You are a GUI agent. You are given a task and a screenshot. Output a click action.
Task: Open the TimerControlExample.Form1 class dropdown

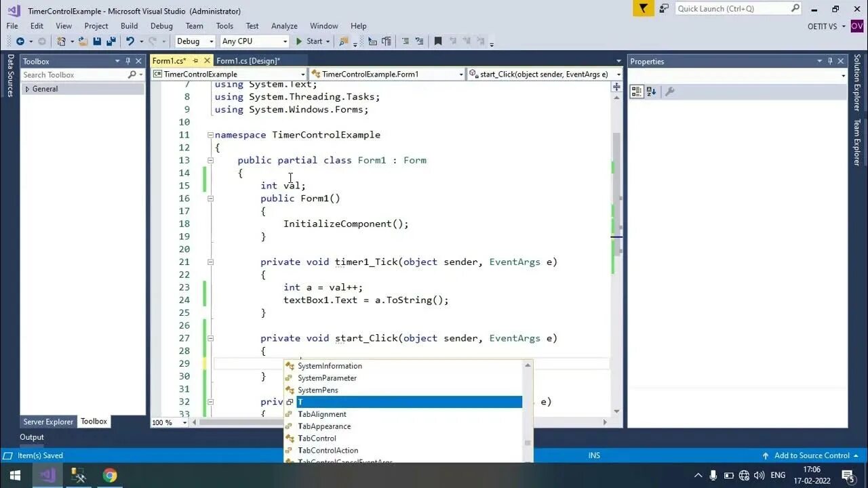click(x=387, y=74)
